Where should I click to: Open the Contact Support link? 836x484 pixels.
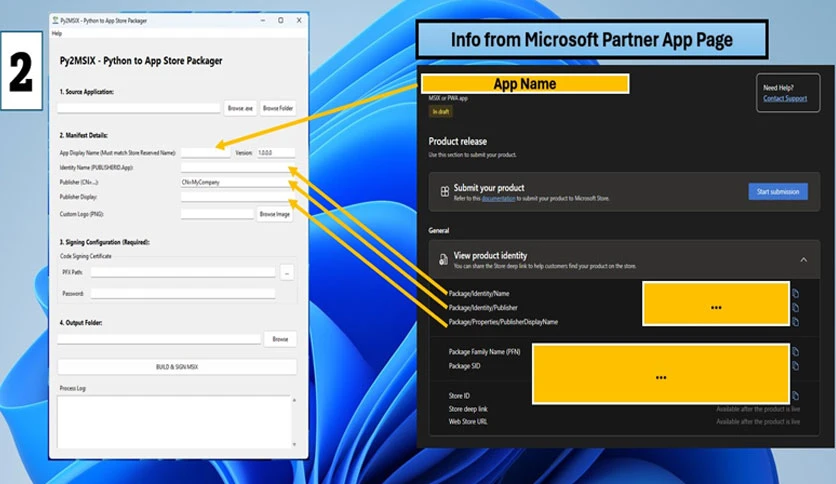pos(785,99)
